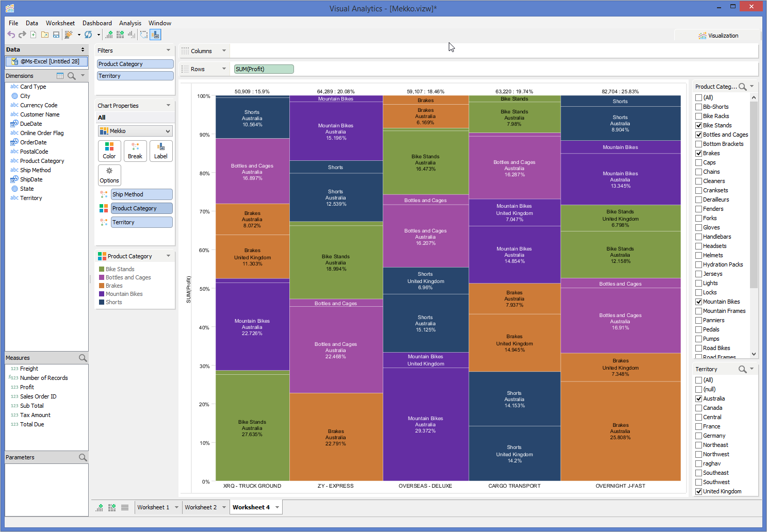Click Mountain Bikes purple legend swatch
Screen dimensions: 767x532
click(x=102, y=294)
